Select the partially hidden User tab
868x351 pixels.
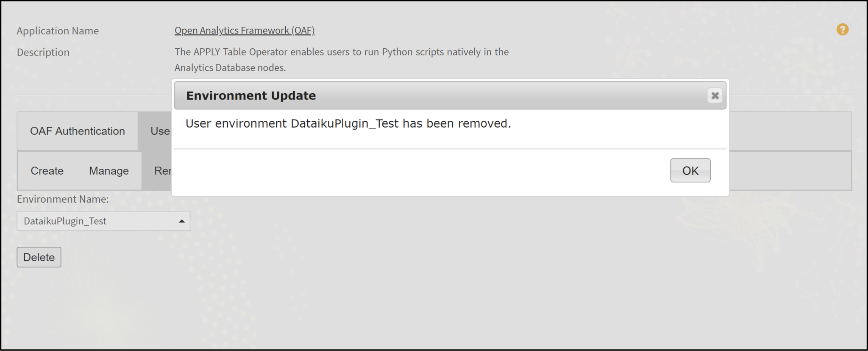click(160, 131)
